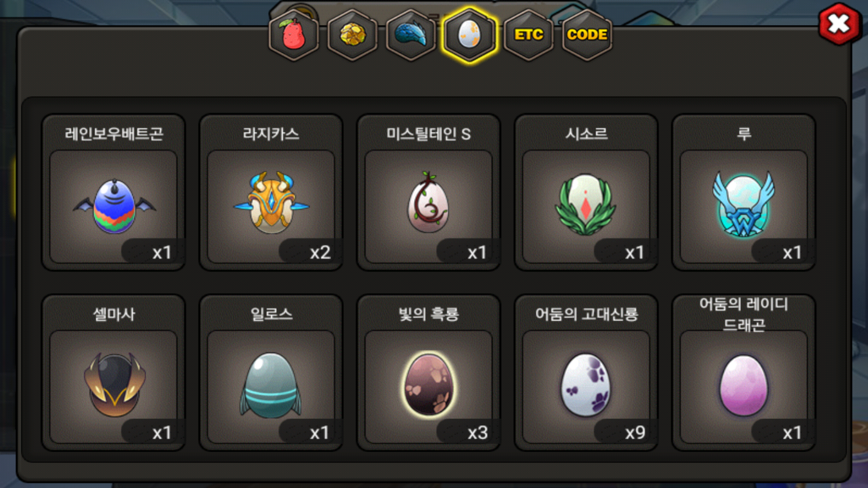Screen dimensions: 868x488
Task: Switch to the ETC tab
Action: click(x=528, y=35)
